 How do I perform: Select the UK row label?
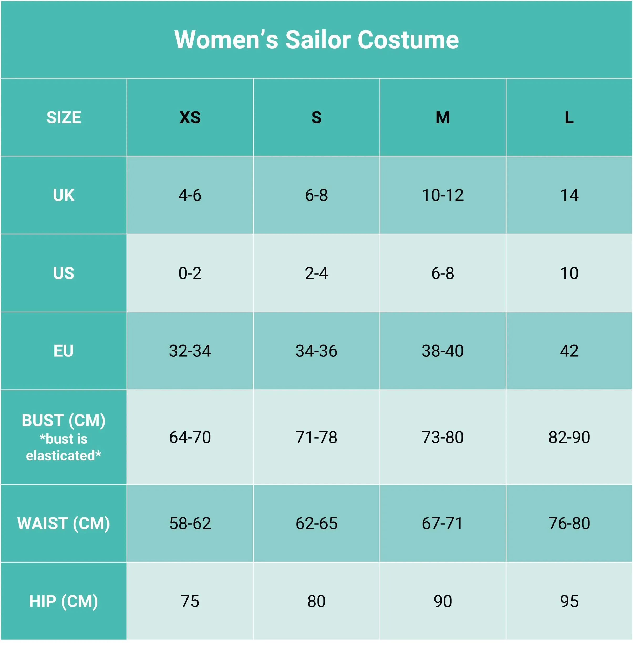64,195
